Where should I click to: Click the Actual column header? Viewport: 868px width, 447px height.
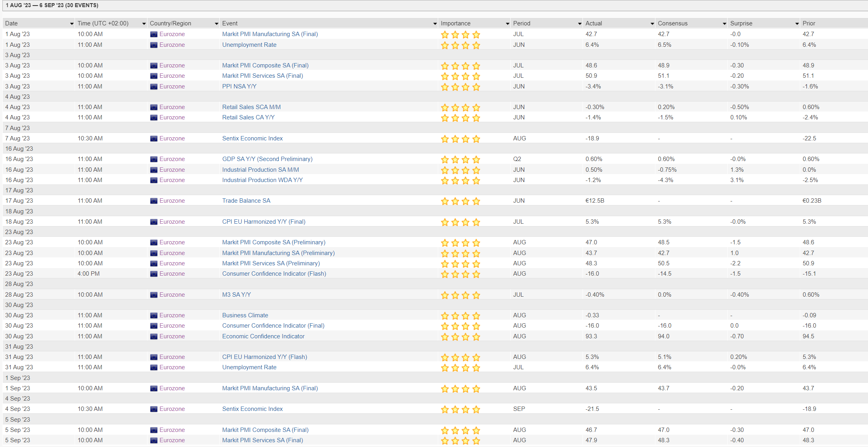pos(594,23)
